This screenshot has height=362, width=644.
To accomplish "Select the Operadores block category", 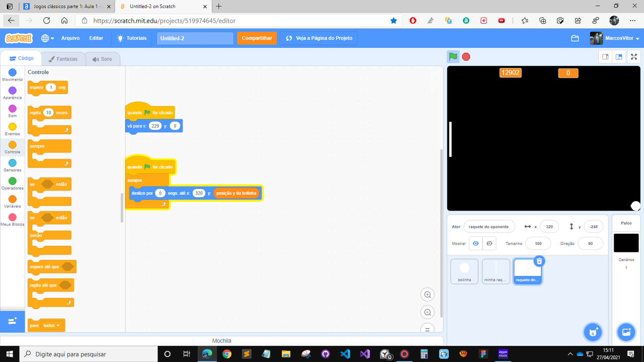I will click(x=13, y=184).
